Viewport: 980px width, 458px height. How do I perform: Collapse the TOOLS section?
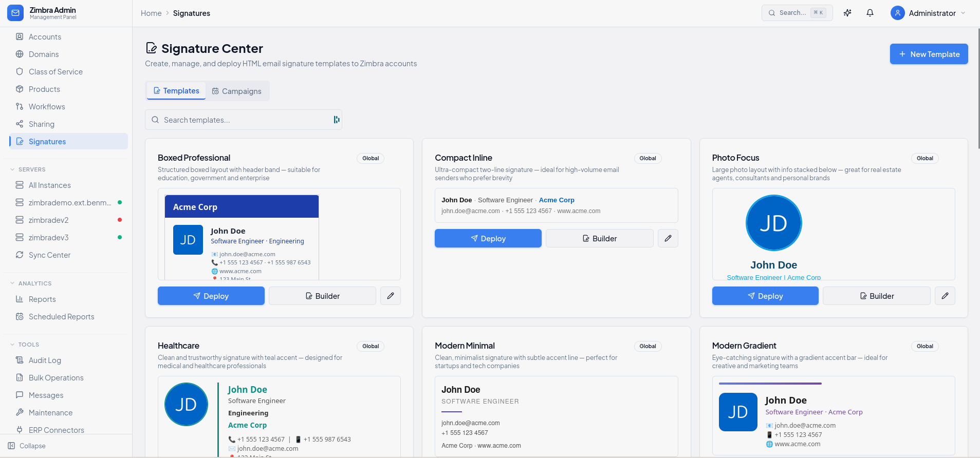[13, 345]
